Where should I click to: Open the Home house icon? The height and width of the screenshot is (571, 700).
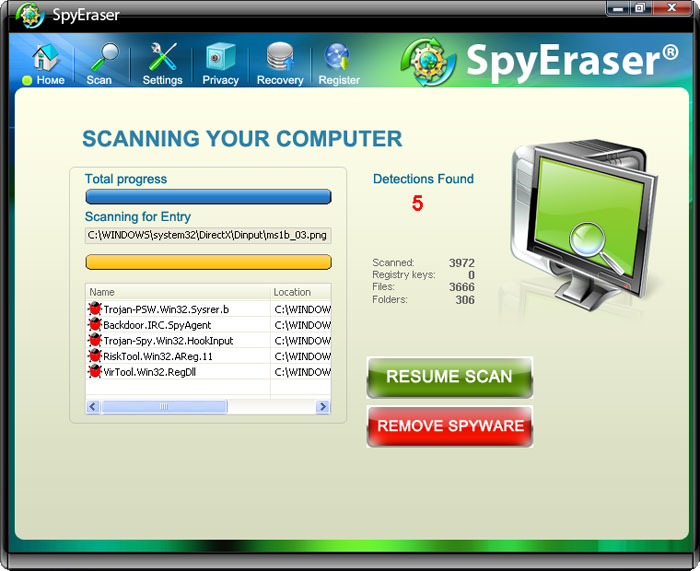coord(45,57)
